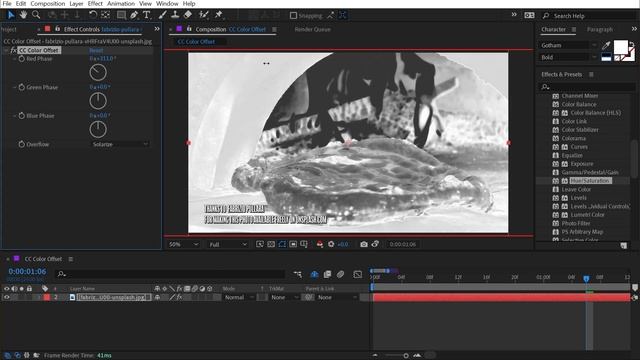Viewport: 640px width, 360px height.
Task: Open the show channel color icon
Action: point(320,244)
